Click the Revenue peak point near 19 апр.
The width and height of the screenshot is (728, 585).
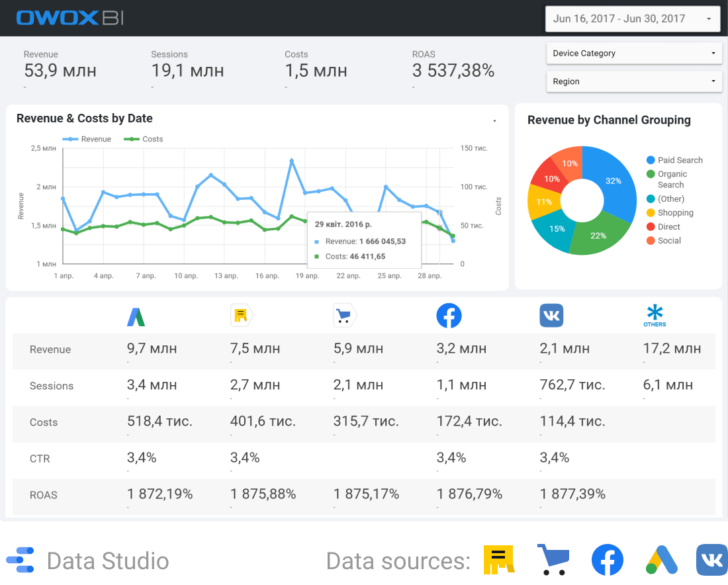pyautogui.click(x=291, y=160)
